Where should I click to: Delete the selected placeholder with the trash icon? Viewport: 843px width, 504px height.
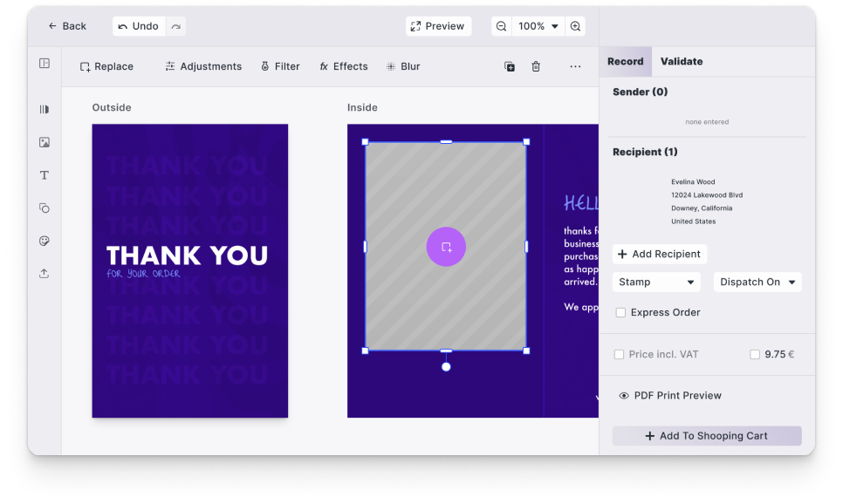click(x=536, y=66)
